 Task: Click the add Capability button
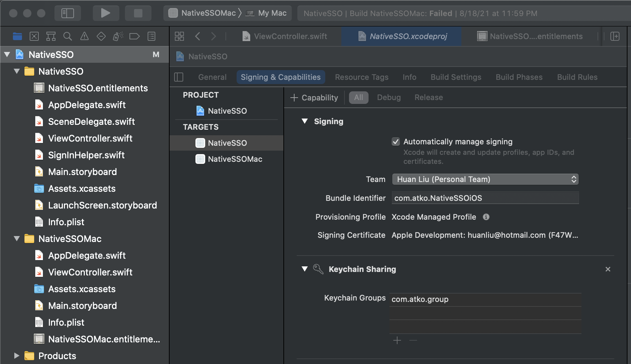coord(314,98)
